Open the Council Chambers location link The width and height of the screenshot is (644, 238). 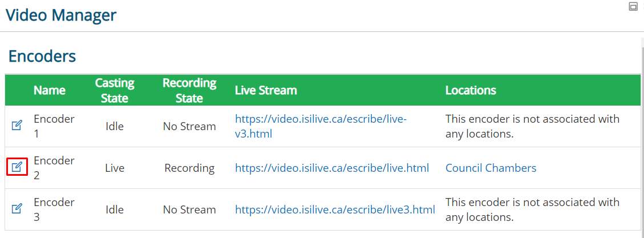491,168
